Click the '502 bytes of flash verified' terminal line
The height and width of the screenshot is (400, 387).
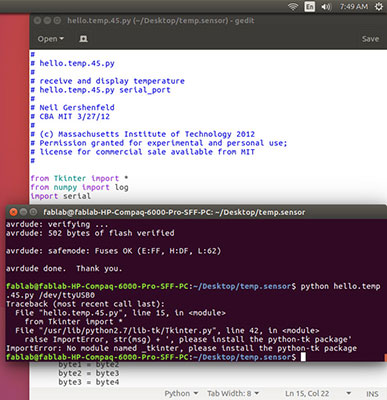[x=90, y=233]
